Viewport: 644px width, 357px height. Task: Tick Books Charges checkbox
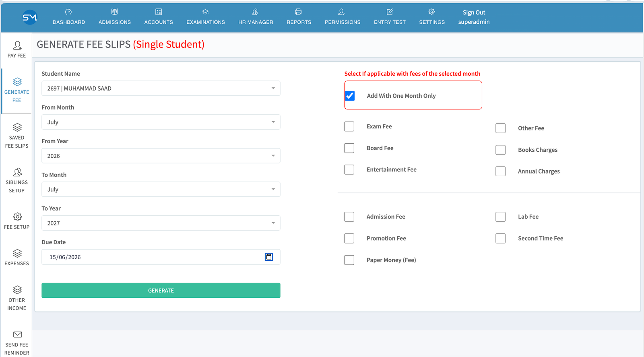coord(501,150)
